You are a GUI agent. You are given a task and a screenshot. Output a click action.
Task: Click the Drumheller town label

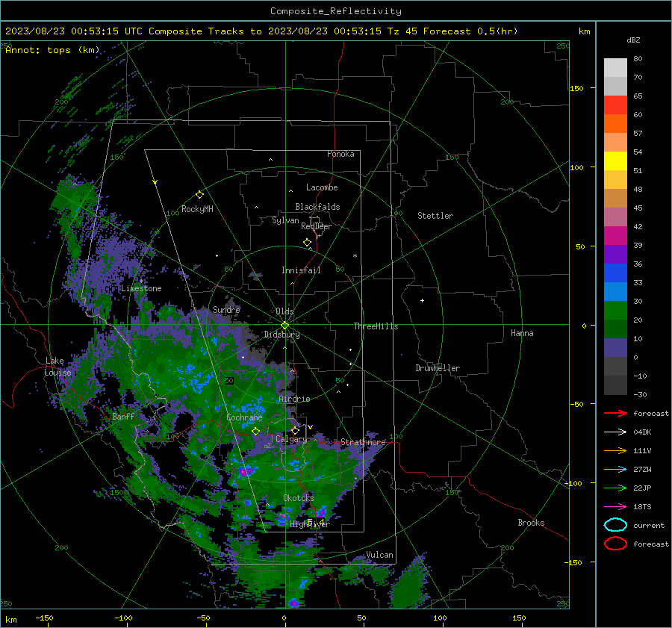tap(438, 368)
